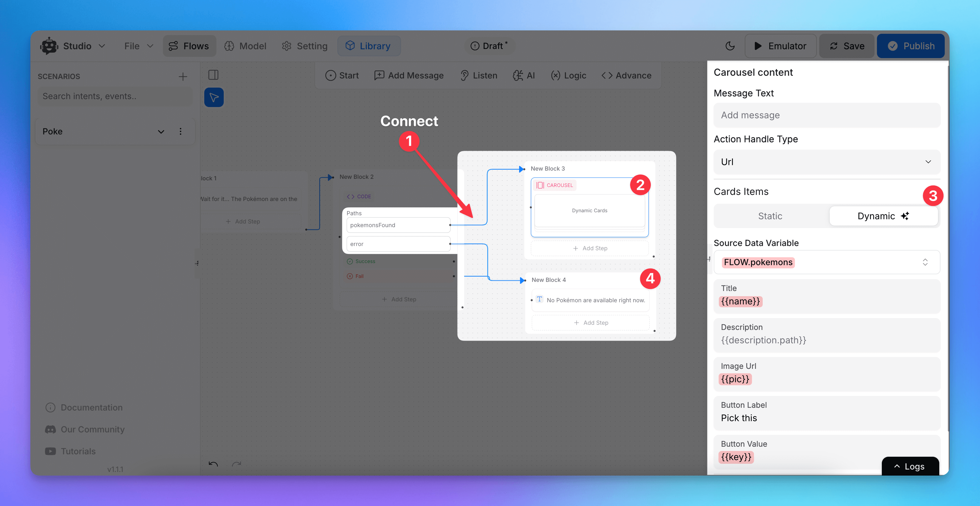Viewport: 980px width, 506px height.
Task: Edit the Image Url {{pic}} field
Action: (827, 374)
